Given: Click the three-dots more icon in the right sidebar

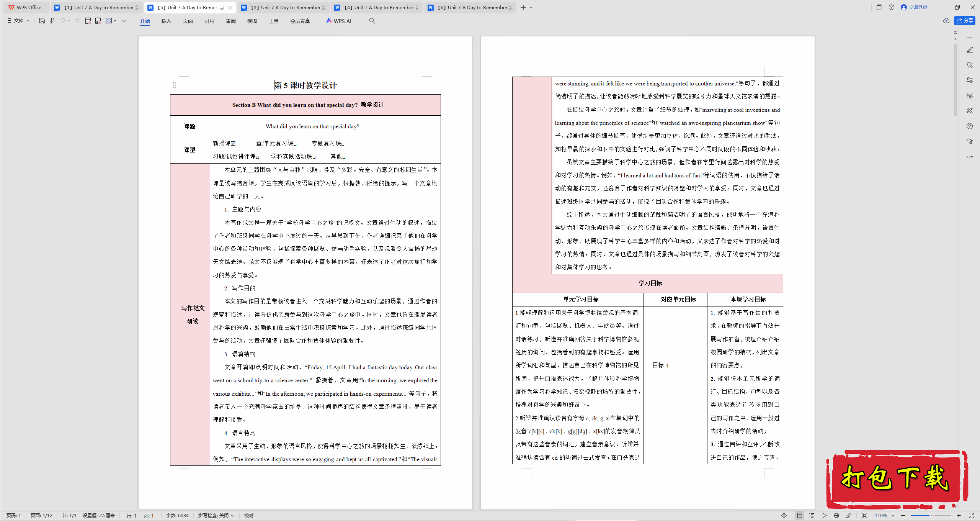Looking at the screenshot, I should [x=970, y=157].
